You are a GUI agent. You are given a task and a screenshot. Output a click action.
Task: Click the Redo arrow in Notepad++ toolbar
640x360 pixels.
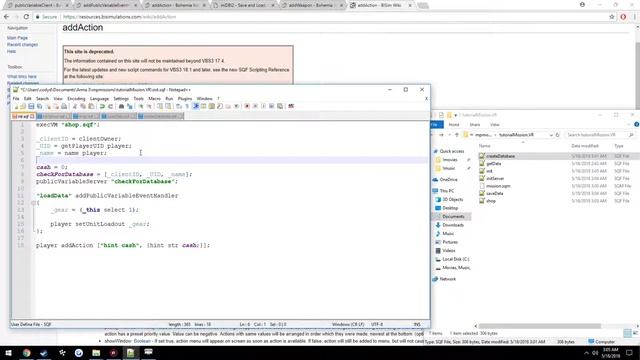tap(110, 106)
